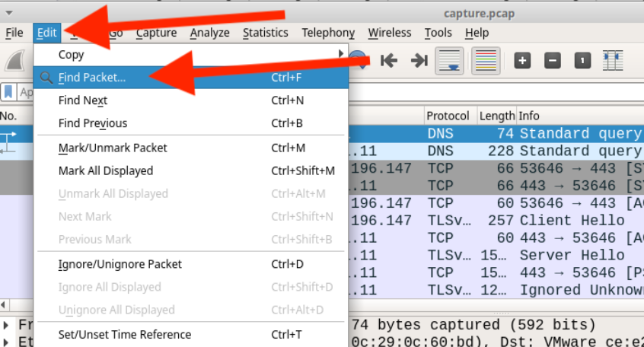Open the Statistics menu
The width and height of the screenshot is (644, 347).
coord(265,33)
